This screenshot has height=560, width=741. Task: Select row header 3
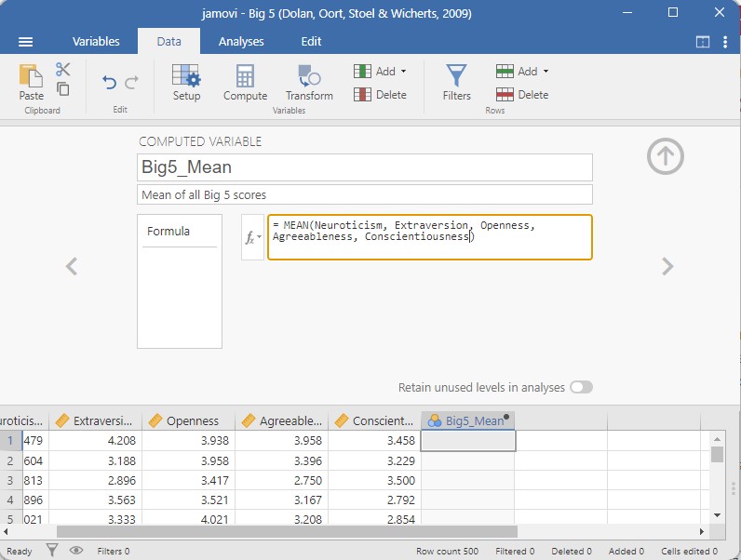coord(10,480)
